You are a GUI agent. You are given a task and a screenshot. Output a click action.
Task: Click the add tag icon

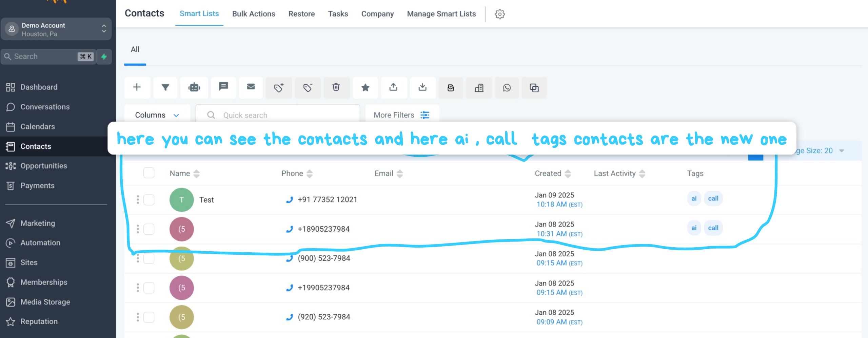click(279, 88)
